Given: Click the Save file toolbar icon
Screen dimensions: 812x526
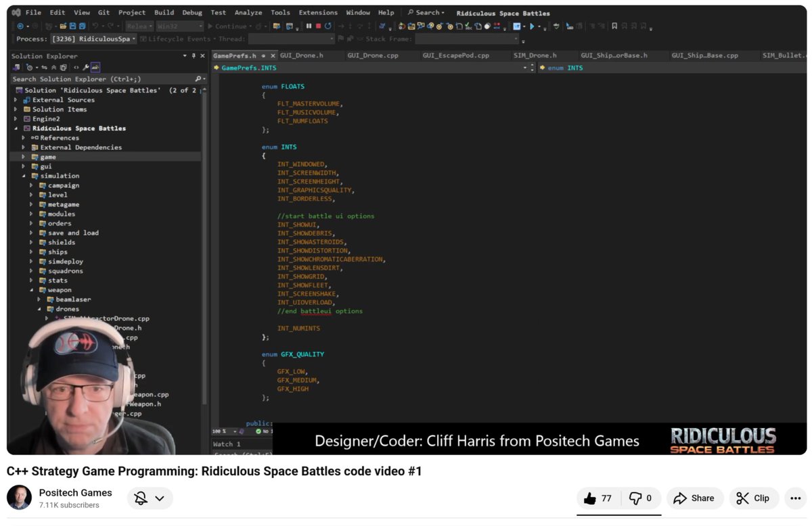Looking at the screenshot, I should pos(72,26).
